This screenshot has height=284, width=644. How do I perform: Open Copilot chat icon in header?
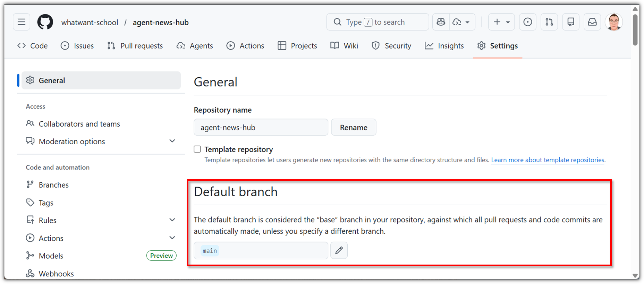pyautogui.click(x=441, y=22)
